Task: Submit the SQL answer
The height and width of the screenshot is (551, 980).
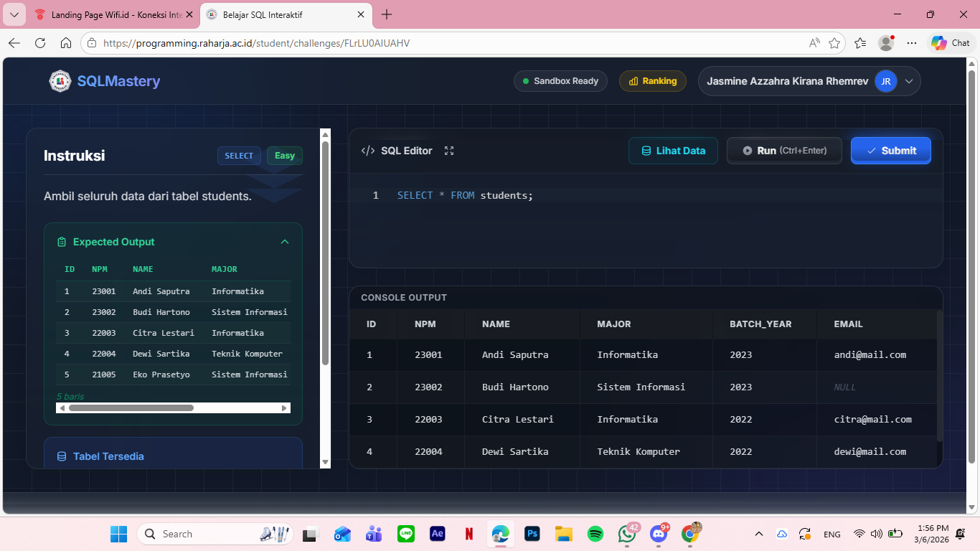Action: point(890,151)
